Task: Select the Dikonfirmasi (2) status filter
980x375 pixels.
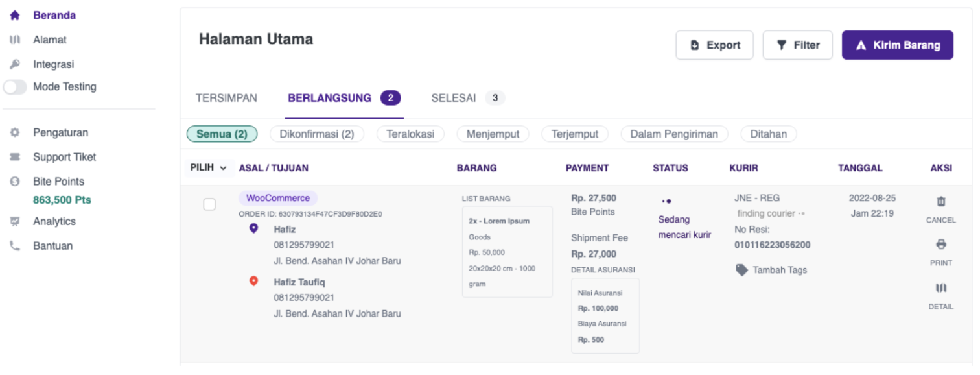Action: [316, 134]
